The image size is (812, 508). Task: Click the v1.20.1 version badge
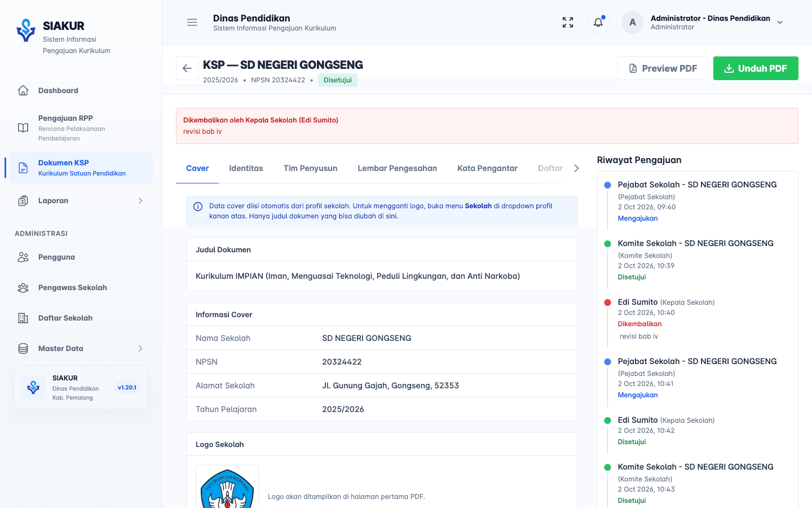tap(127, 388)
